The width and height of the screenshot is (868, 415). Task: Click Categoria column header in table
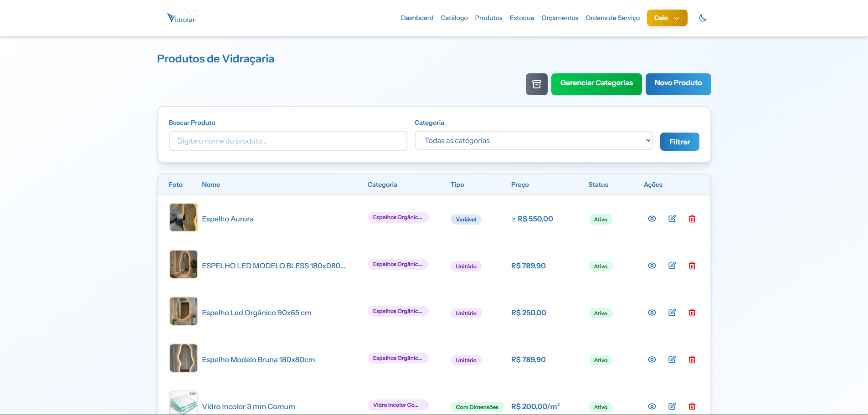pos(382,184)
